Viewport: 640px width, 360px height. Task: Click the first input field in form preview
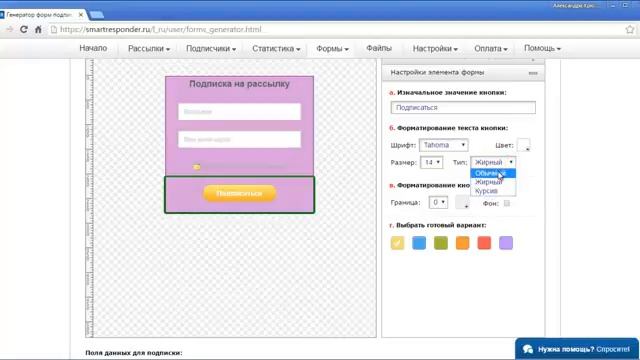click(240, 111)
